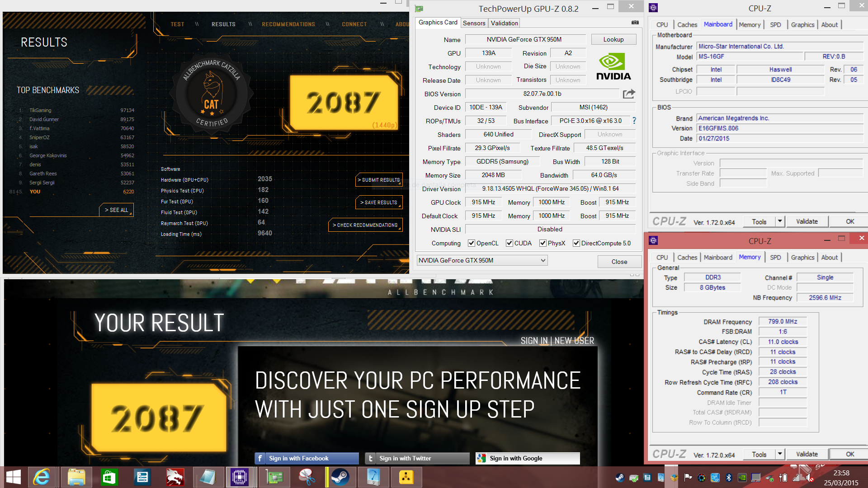Open the TEST menu in Catzilla
The image size is (868, 488).
click(x=177, y=24)
